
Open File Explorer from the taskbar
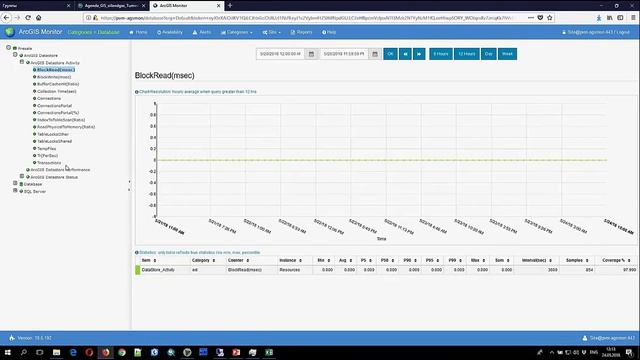(56, 352)
